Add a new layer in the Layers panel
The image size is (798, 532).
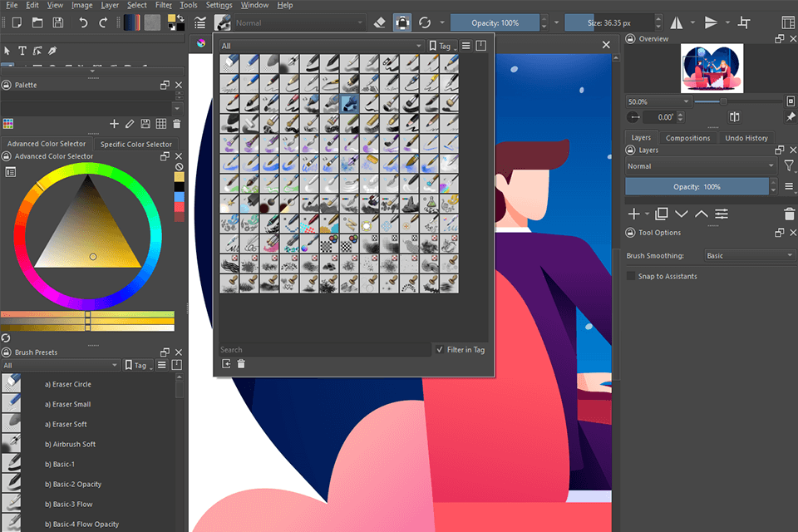click(633, 214)
